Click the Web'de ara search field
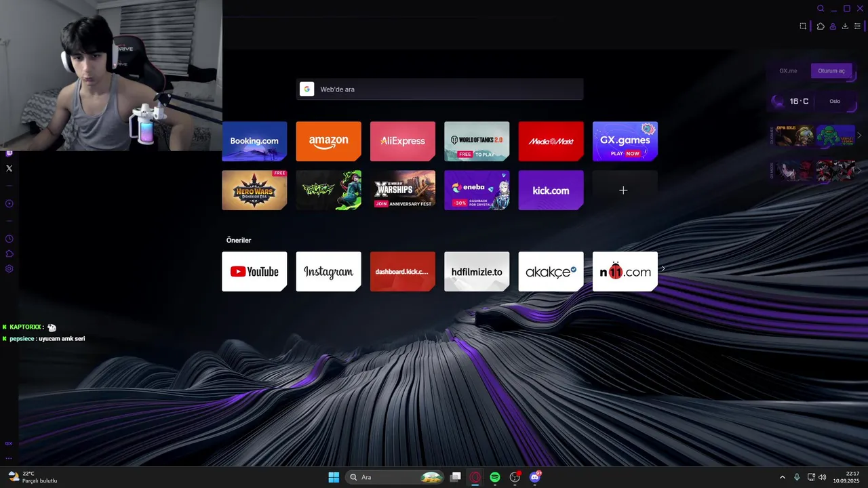Image resolution: width=868 pixels, height=488 pixels. [439, 89]
